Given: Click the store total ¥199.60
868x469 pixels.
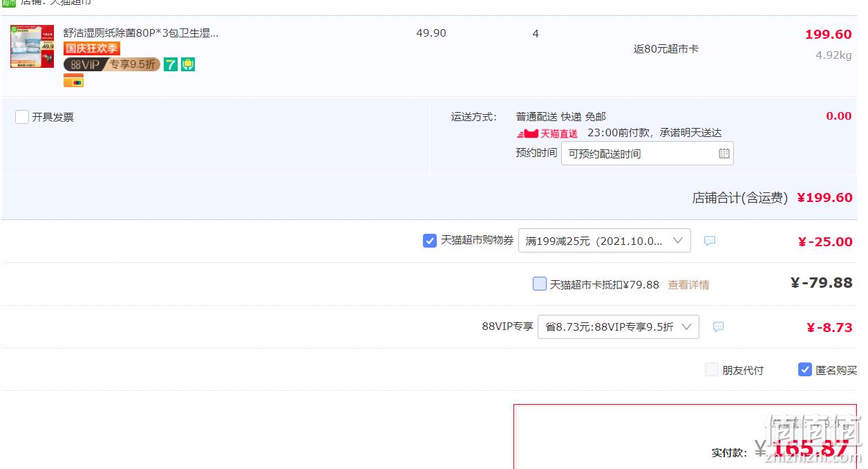Looking at the screenshot, I should (x=825, y=198).
